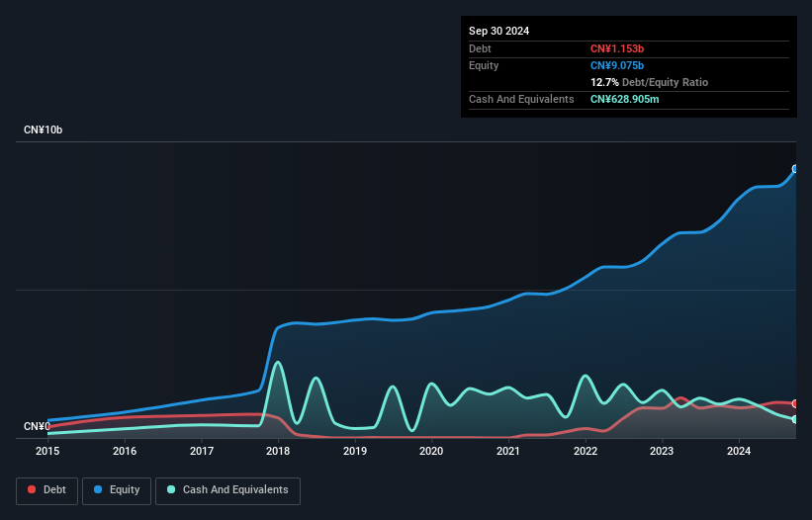Toggle the Equity legend button
Viewport: 812px width, 520px height.
117,490
